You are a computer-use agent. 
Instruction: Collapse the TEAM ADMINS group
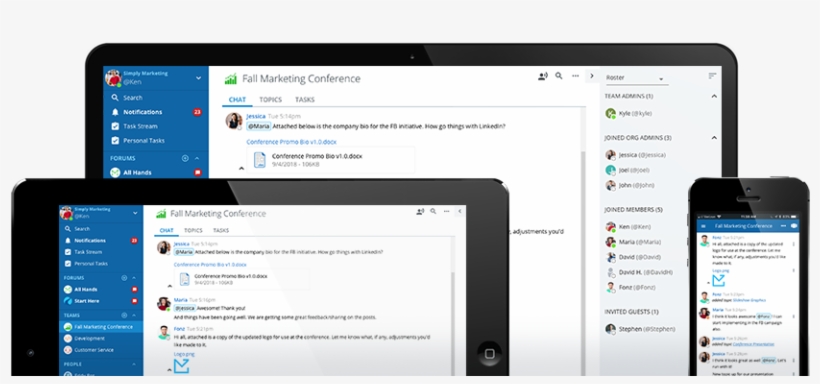tap(714, 96)
